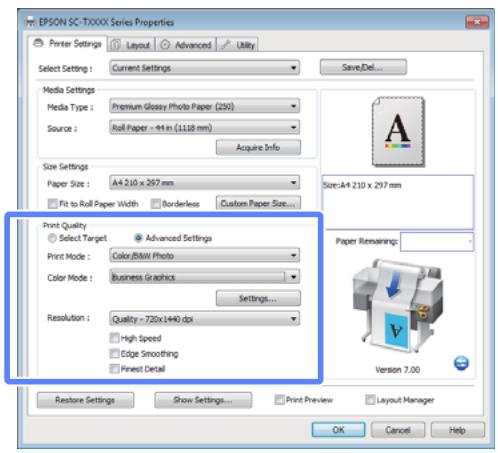Enable the Print Preview checkbox
The height and width of the screenshot is (453, 498).
tap(279, 399)
